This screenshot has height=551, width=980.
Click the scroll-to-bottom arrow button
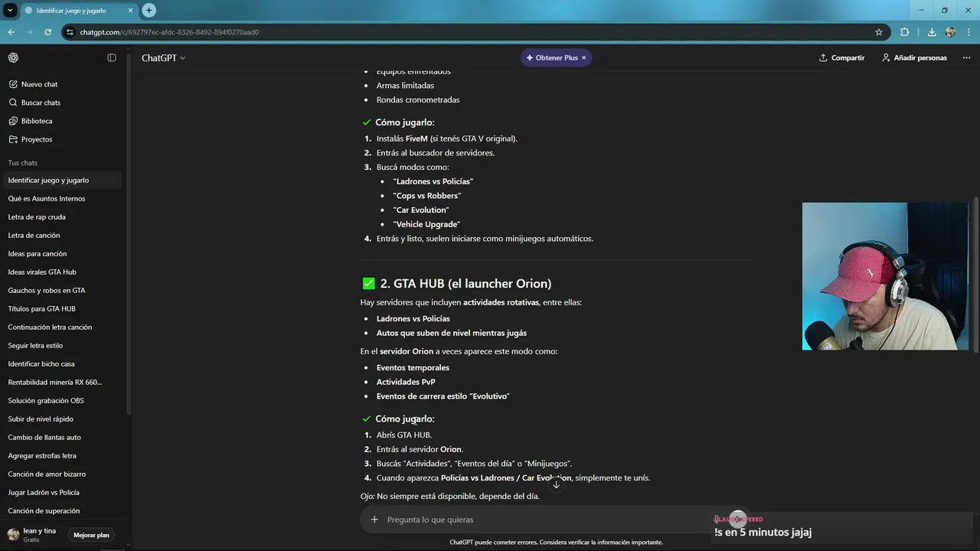pyautogui.click(x=557, y=484)
